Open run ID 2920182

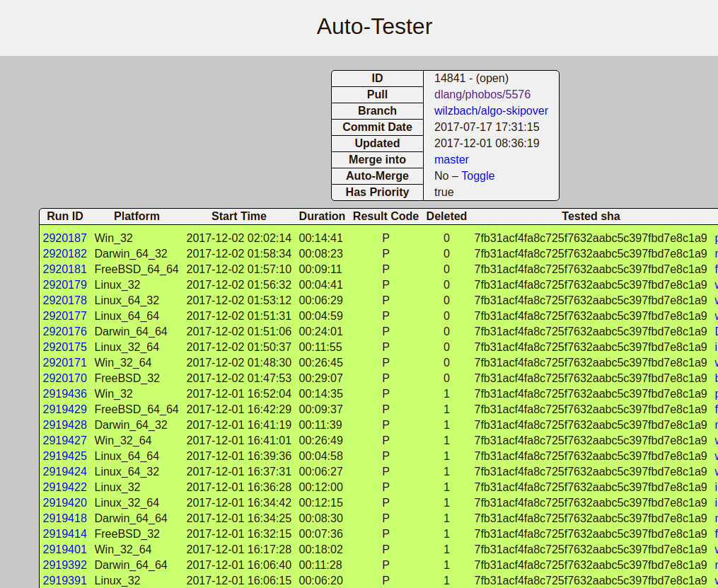coord(65,254)
